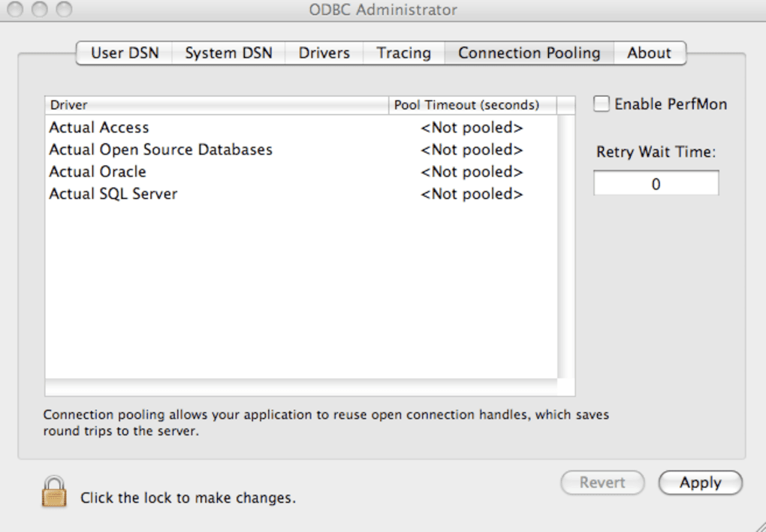Enable the PerfMon checkbox
766x532 pixels.
click(x=602, y=104)
